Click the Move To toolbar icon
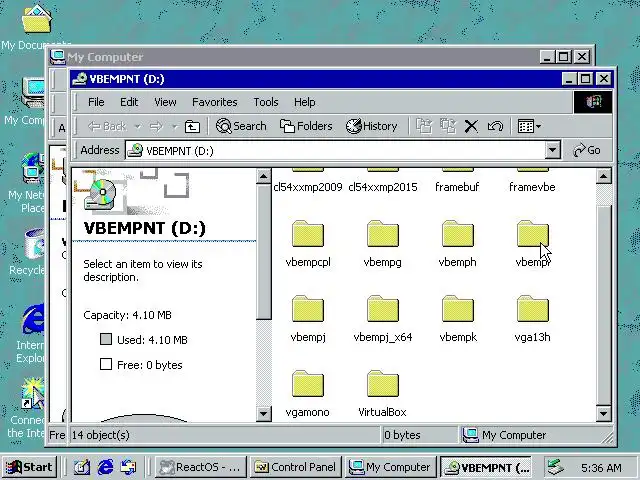The image size is (640, 480). [x=424, y=126]
